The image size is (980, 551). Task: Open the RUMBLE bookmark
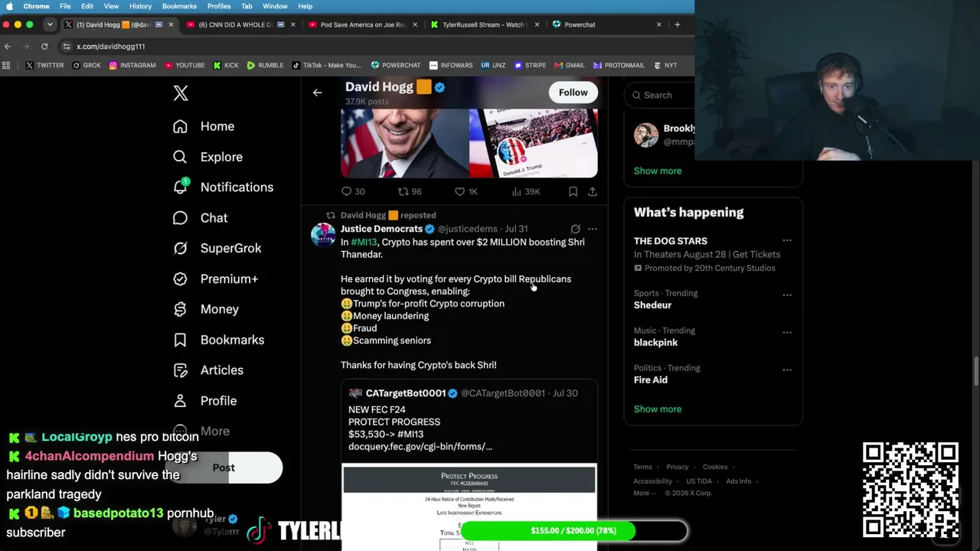(x=265, y=65)
